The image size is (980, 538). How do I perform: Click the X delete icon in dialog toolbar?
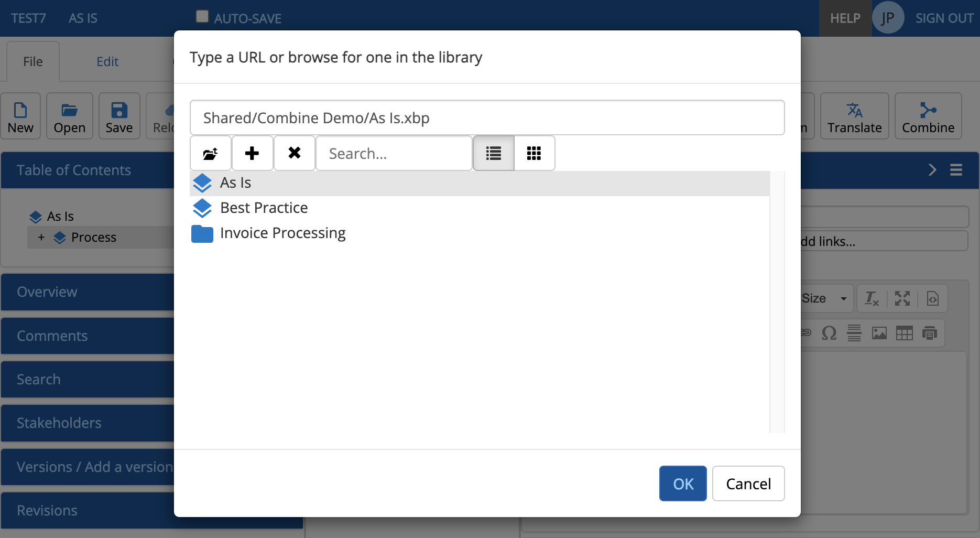click(295, 154)
